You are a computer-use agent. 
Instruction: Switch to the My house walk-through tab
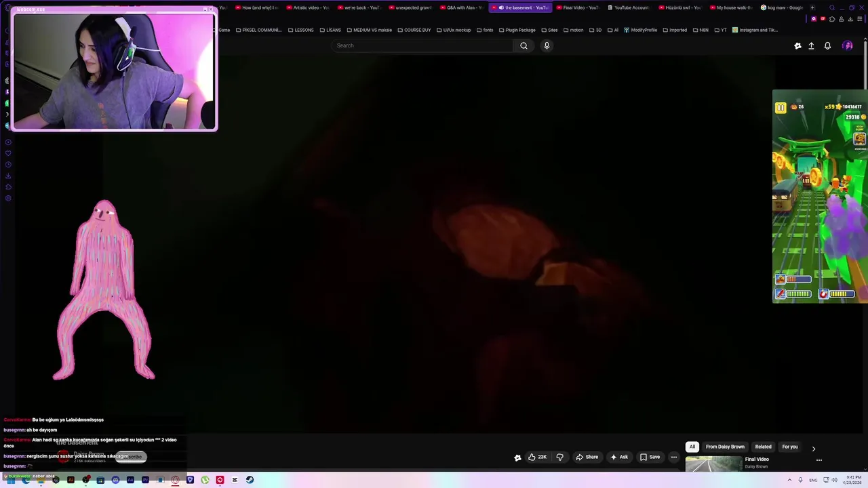[730, 7]
